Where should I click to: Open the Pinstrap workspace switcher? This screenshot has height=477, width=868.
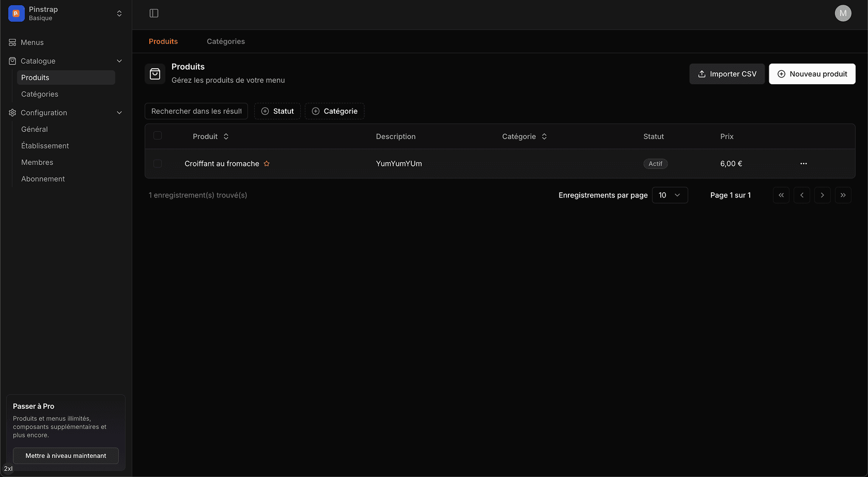coord(66,13)
